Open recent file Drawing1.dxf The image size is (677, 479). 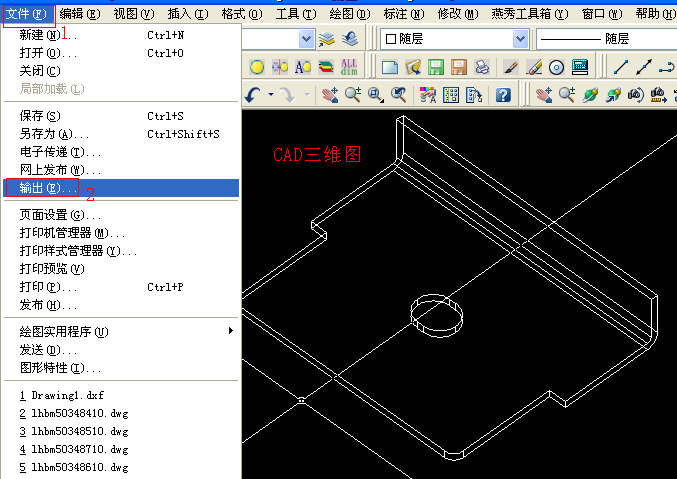click(121, 395)
